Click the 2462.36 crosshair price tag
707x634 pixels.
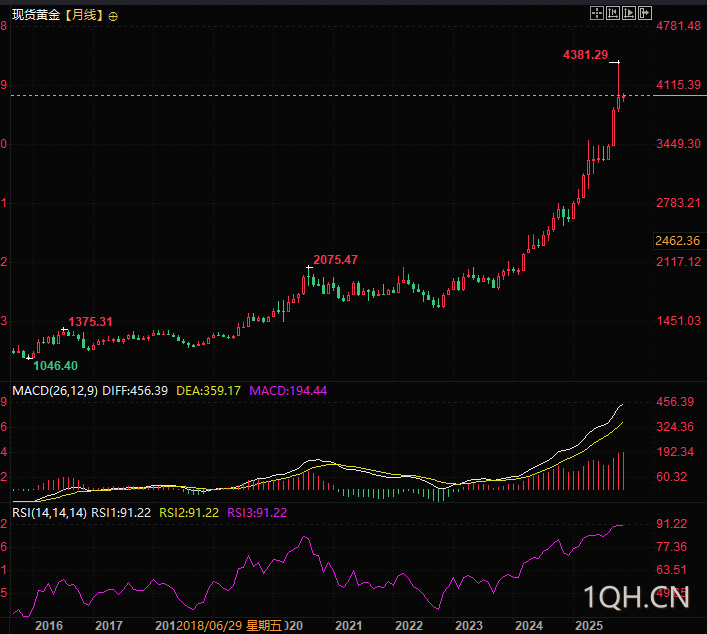pos(678,241)
